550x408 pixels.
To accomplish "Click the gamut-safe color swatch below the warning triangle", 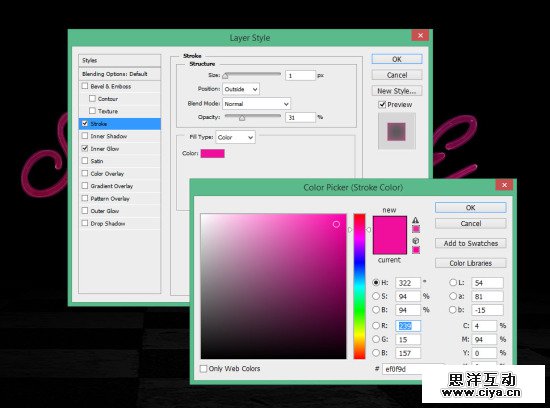I will pos(416,229).
